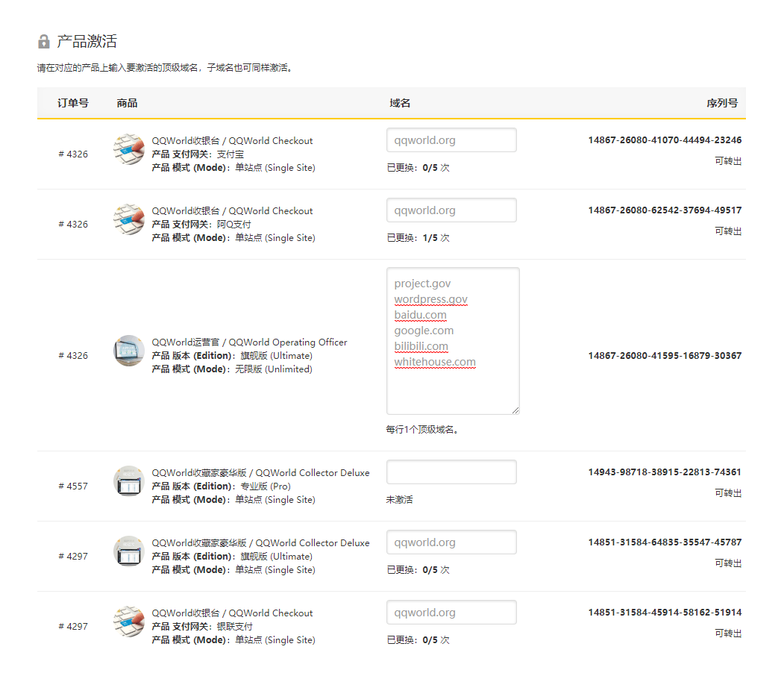Click the 已更换: 0/5 次 counter in 支付宝 row
784x676 pixels.
point(418,167)
